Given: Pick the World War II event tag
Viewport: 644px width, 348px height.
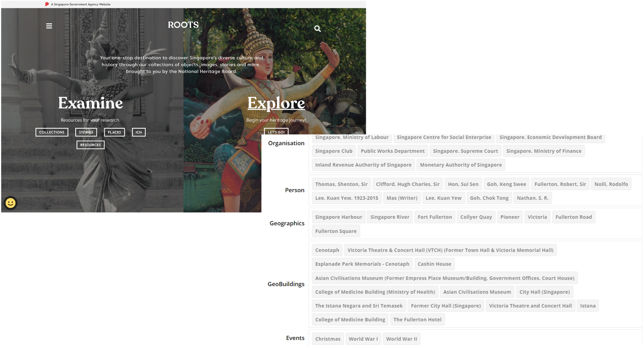Looking at the screenshot, I should [402, 339].
